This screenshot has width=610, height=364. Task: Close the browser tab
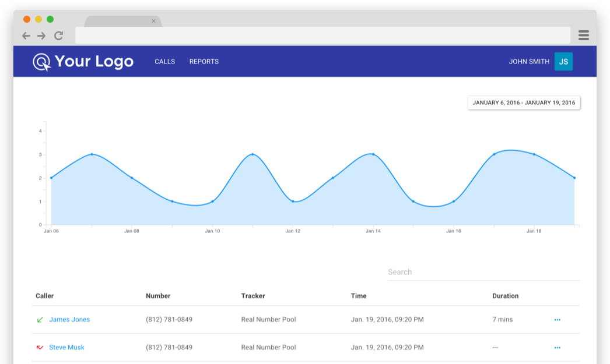(154, 21)
